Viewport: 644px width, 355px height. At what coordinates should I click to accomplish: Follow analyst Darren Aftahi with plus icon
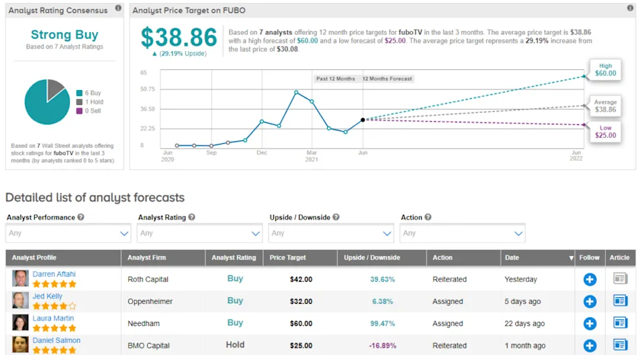[x=590, y=279]
